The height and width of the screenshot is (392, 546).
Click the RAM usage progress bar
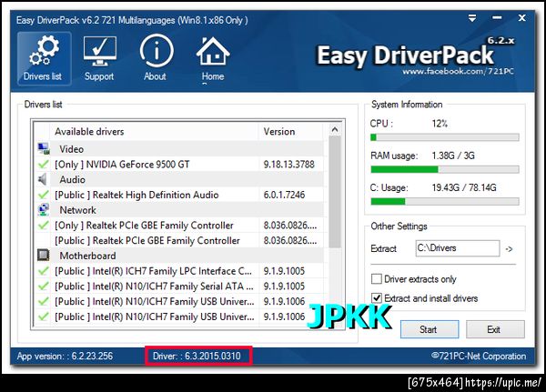click(x=445, y=169)
